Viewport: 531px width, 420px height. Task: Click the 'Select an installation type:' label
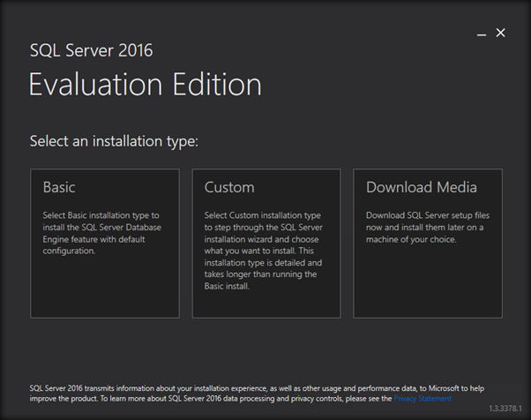tap(114, 141)
